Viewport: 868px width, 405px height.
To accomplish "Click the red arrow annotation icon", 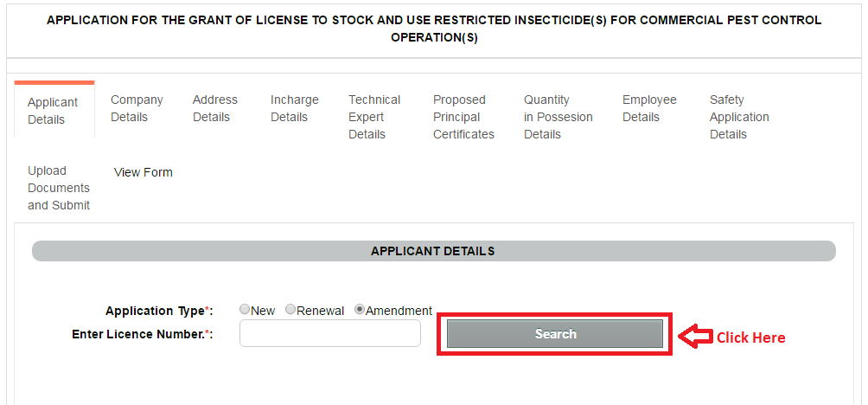I will pos(695,337).
